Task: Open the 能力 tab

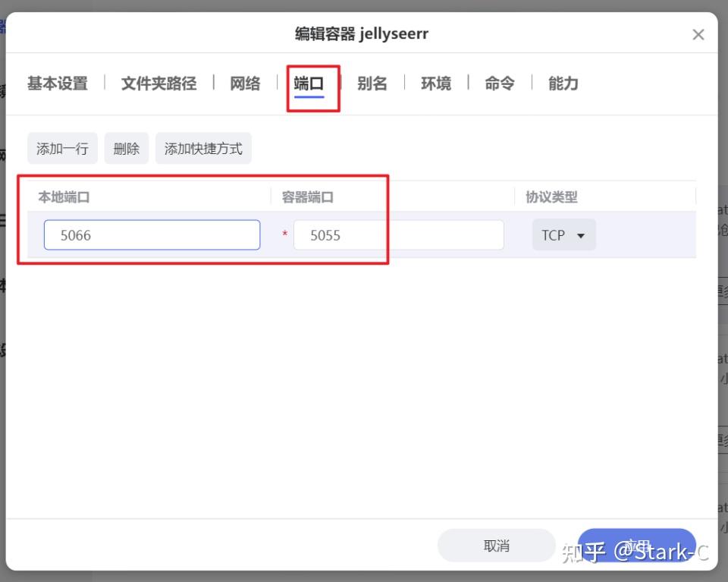Action: tap(562, 83)
